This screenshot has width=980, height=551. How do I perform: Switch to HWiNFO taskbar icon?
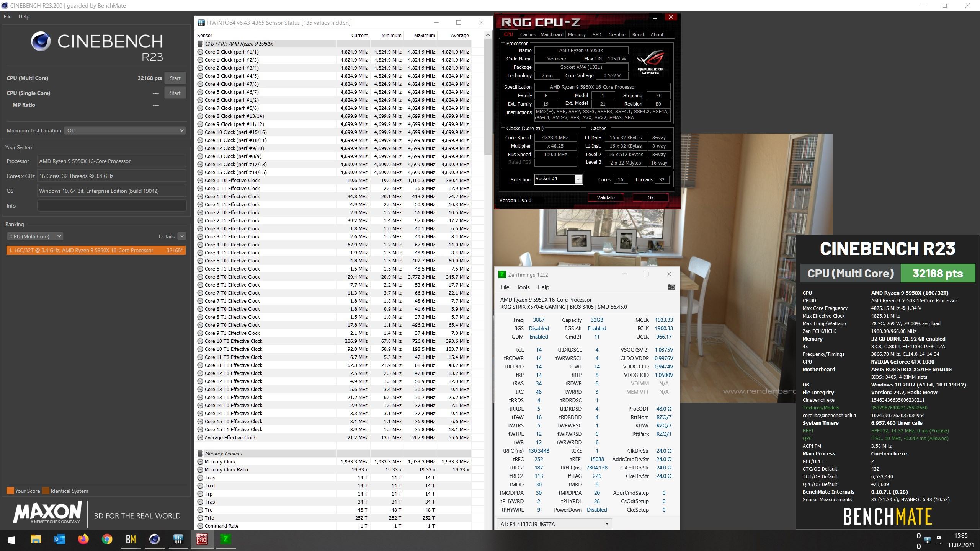178,540
